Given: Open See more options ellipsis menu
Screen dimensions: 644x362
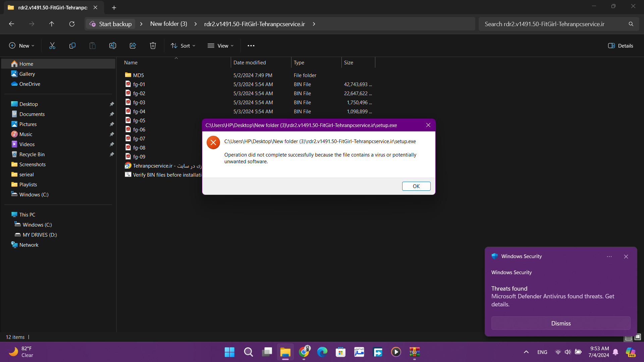Looking at the screenshot, I should (251, 46).
